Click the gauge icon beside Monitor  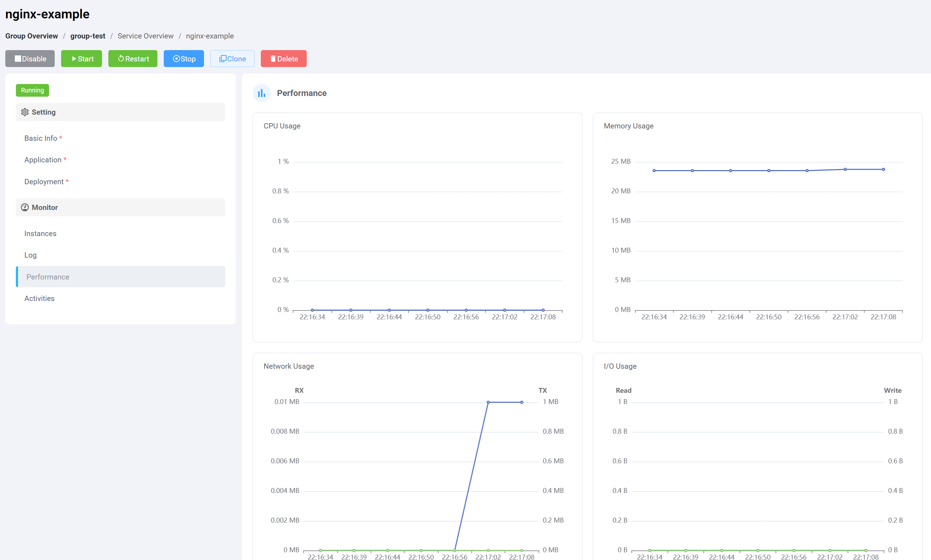point(25,207)
